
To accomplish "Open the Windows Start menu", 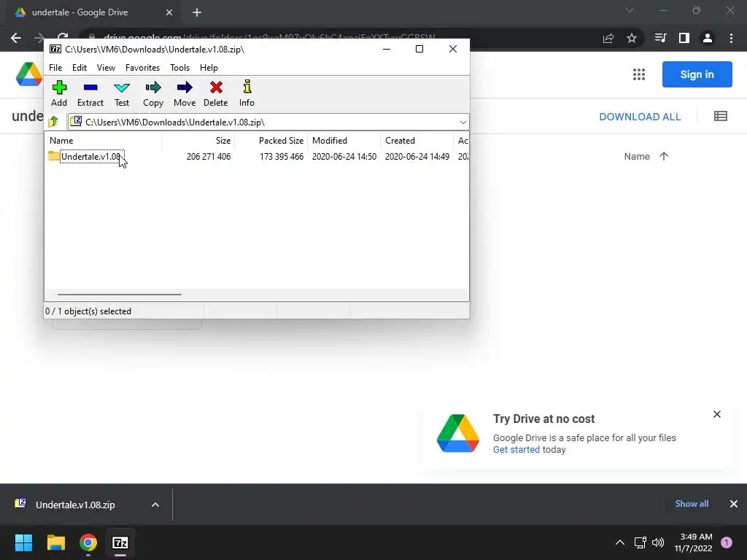I will tap(23, 542).
